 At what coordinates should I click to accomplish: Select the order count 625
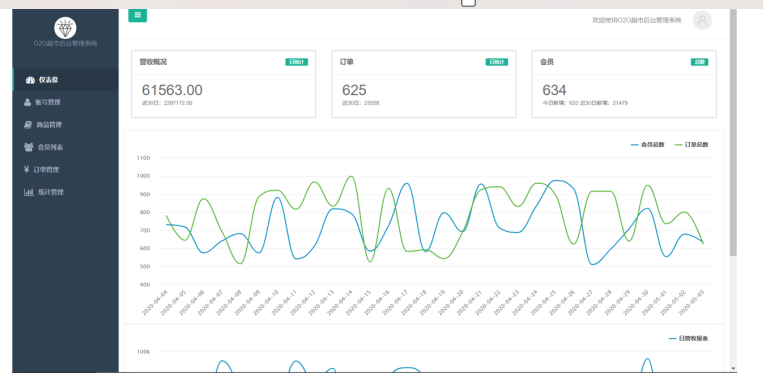(x=354, y=90)
